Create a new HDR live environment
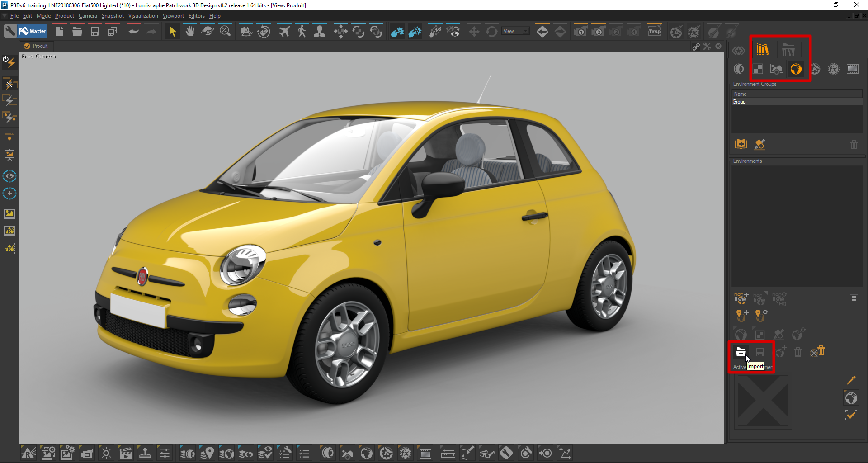The image size is (868, 463). coord(741,298)
